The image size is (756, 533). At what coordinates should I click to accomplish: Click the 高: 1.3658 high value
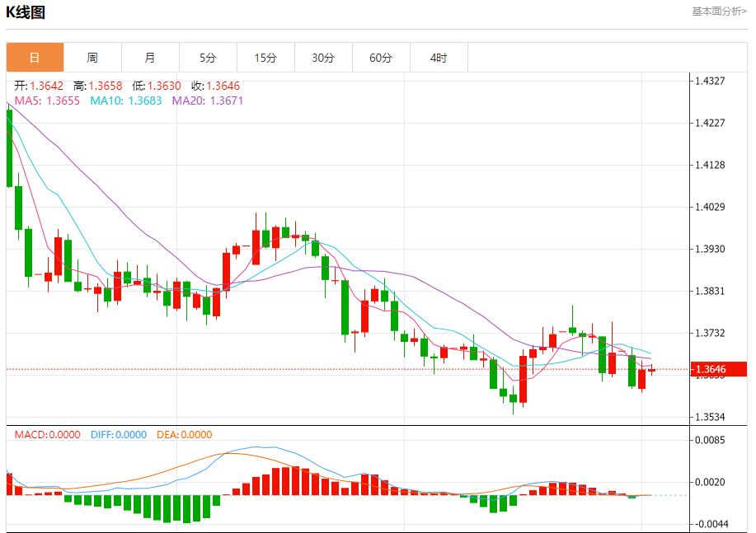(98, 86)
